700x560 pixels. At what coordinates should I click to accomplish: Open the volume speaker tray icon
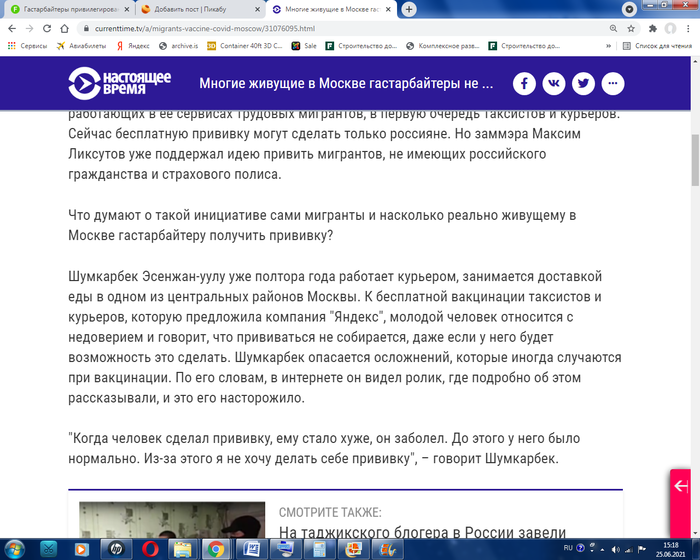tap(615, 550)
